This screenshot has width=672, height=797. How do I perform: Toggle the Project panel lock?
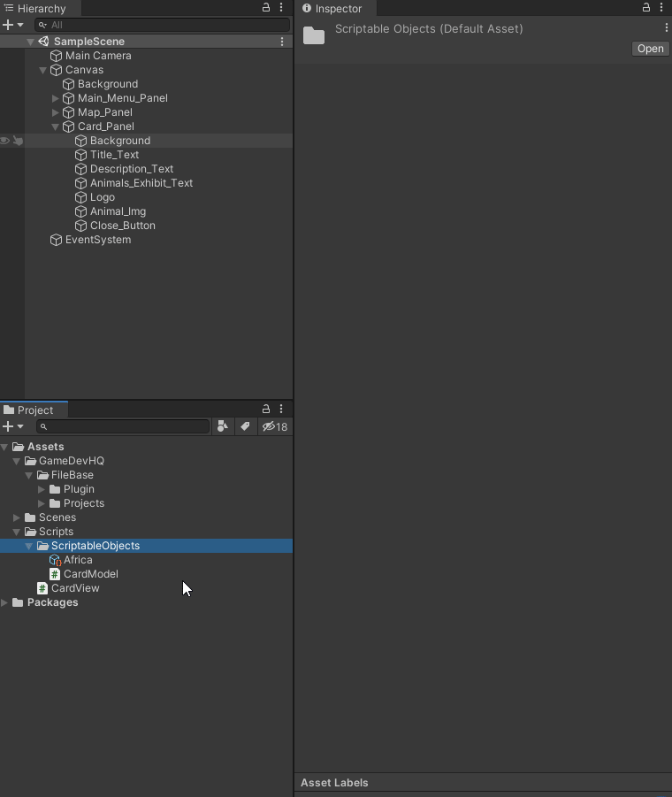pyautogui.click(x=265, y=409)
